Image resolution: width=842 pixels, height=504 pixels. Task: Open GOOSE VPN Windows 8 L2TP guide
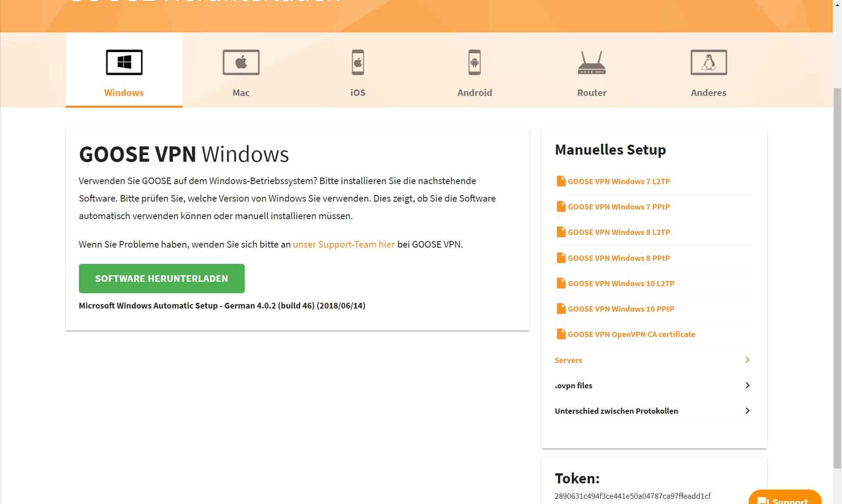click(x=619, y=232)
